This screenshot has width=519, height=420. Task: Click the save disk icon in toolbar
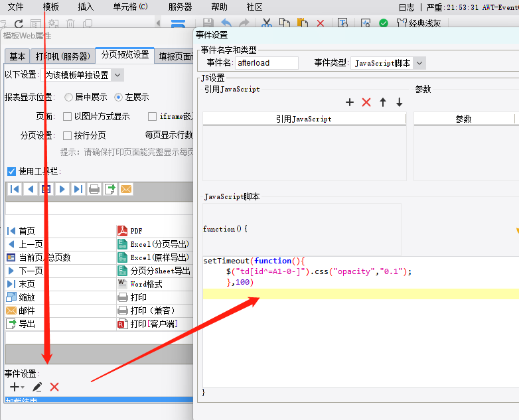pos(208,23)
